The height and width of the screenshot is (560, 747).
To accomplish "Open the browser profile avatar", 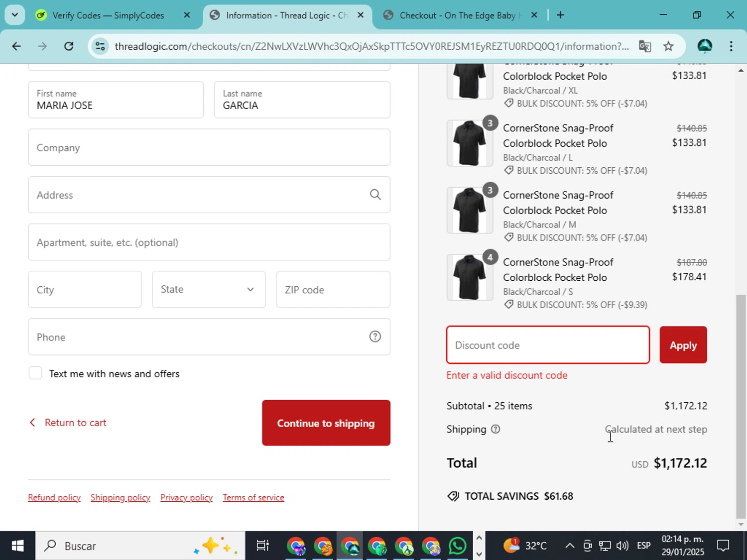I will tap(705, 46).
